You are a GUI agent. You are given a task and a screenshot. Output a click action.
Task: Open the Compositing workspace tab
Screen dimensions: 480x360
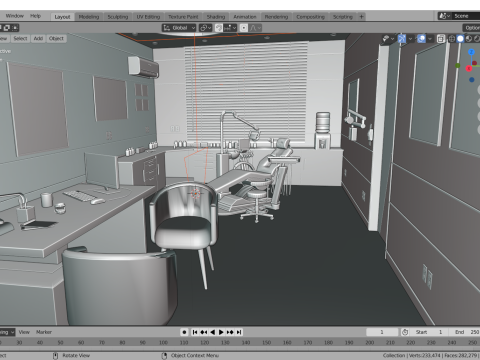pyautogui.click(x=310, y=17)
